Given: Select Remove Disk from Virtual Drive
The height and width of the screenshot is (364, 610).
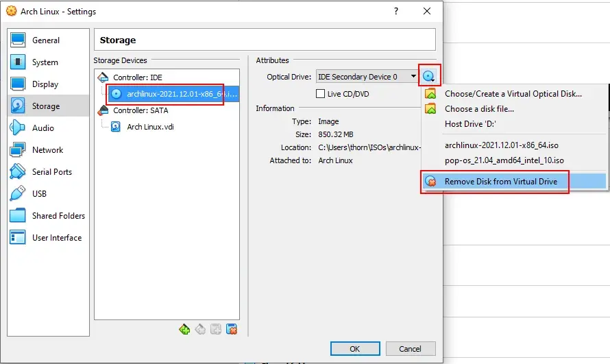Looking at the screenshot, I should tap(513, 181).
